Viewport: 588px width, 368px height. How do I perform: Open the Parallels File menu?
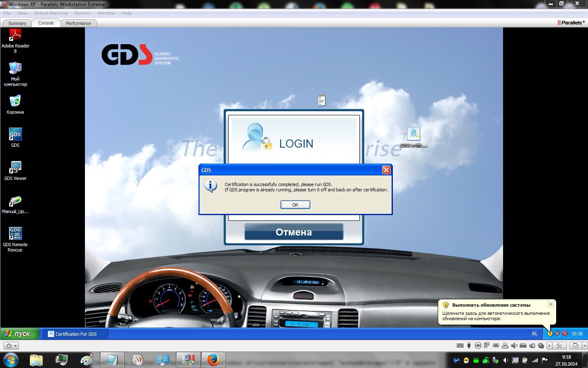click(7, 13)
